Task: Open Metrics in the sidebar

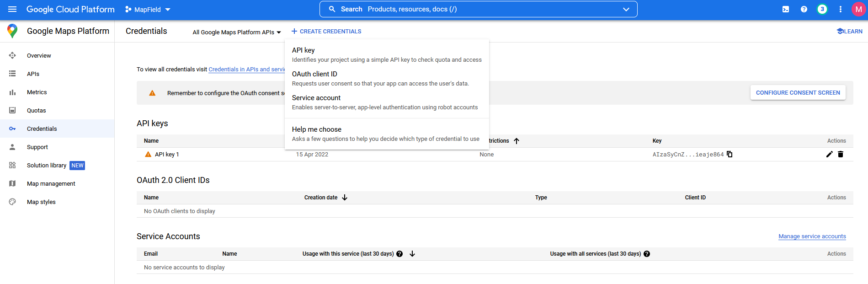Action: click(x=57, y=92)
